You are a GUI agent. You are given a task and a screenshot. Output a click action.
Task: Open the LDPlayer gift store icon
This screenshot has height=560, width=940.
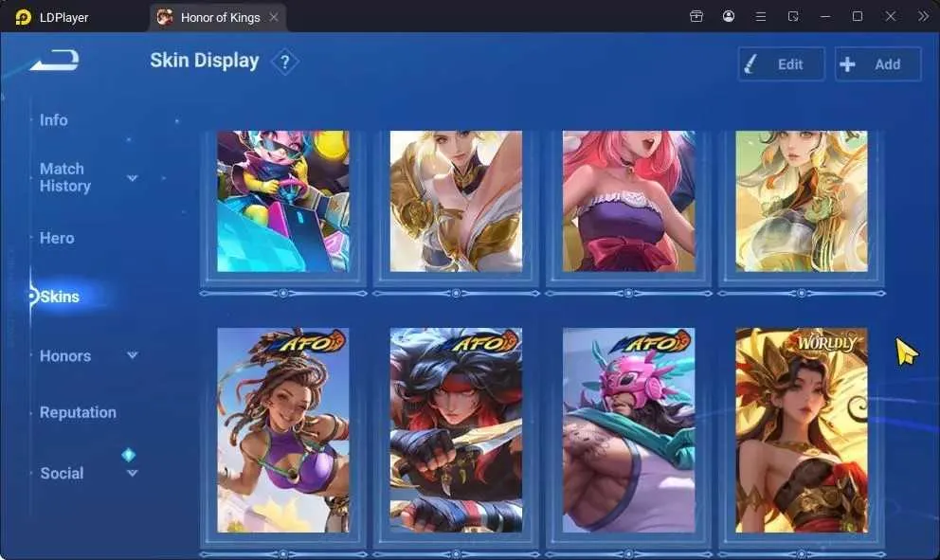tap(696, 16)
